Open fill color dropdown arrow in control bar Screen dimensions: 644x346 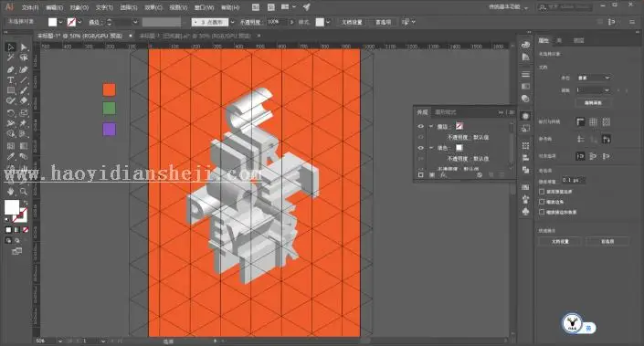[x=61, y=22]
